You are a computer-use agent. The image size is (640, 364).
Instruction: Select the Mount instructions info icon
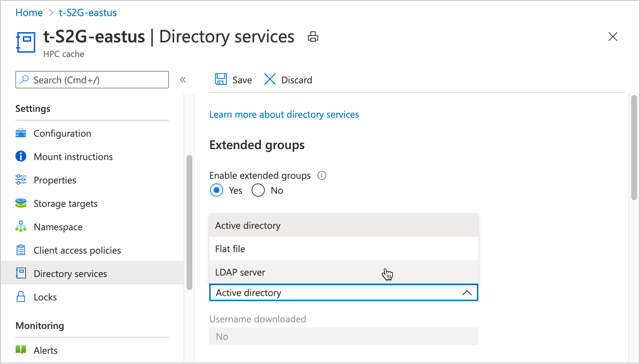(x=21, y=156)
